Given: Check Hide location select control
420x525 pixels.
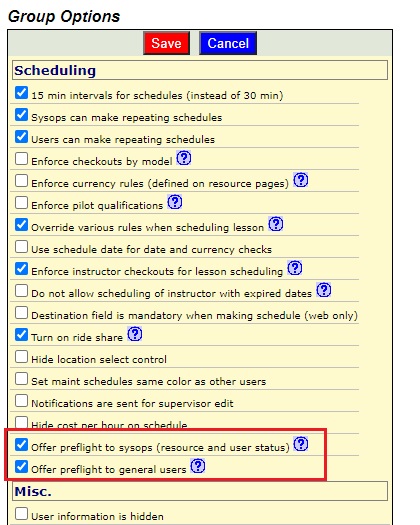Looking at the screenshot, I should click(21, 357).
